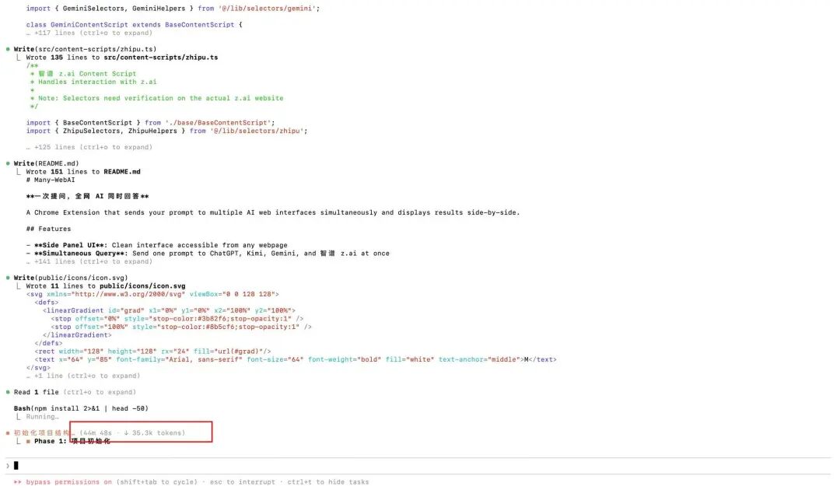This screenshot has width=840, height=504.
Task: Expand the hidden +125 lines of zhipu.ts
Action: pos(89,147)
